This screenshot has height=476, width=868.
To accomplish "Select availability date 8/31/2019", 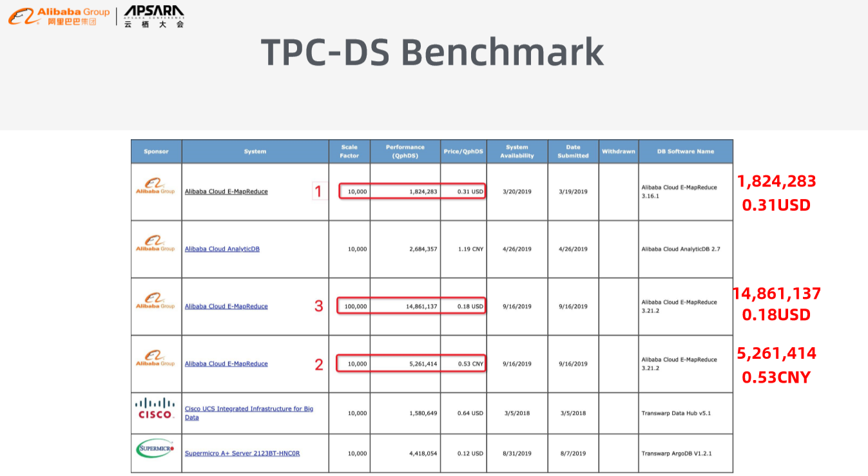I will (x=517, y=453).
